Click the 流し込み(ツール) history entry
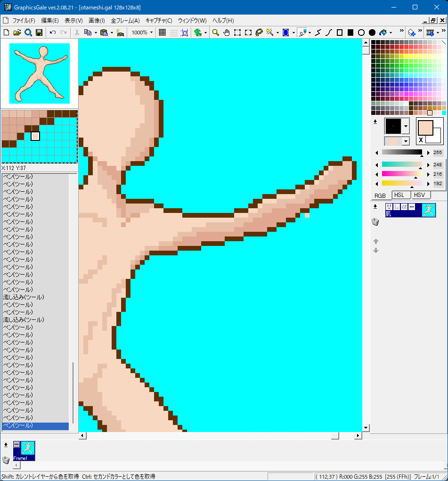 24,297
